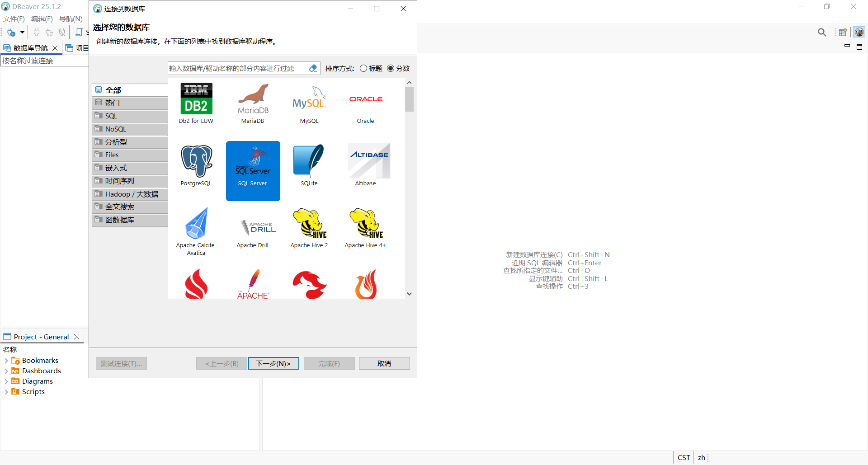Open the 文件(F) menu

point(14,19)
